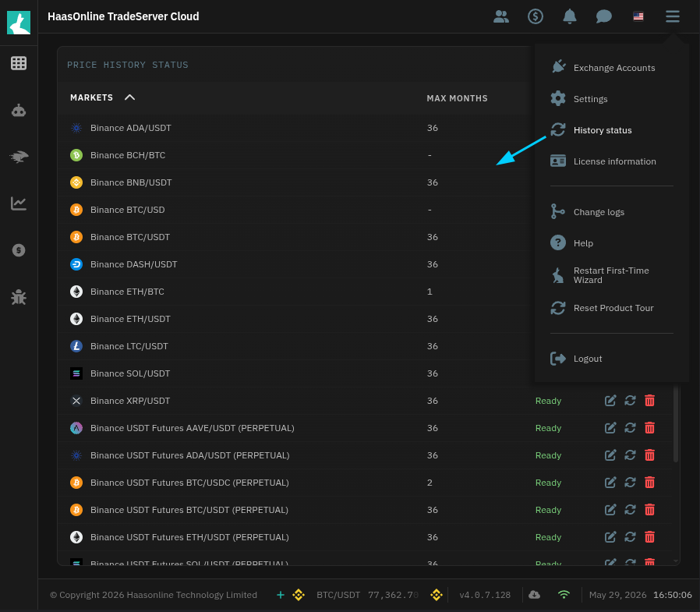Open Change logs menu item
700x612 pixels.
coord(588,212)
